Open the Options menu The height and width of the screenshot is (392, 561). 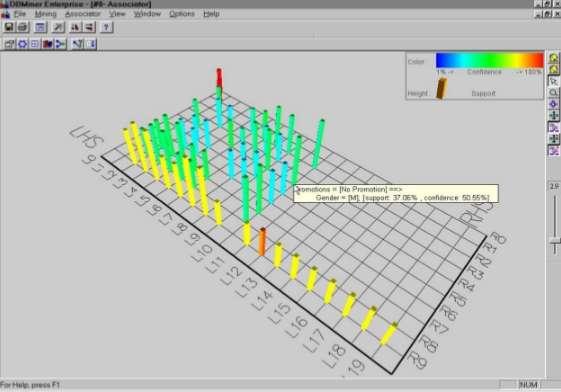coord(182,14)
